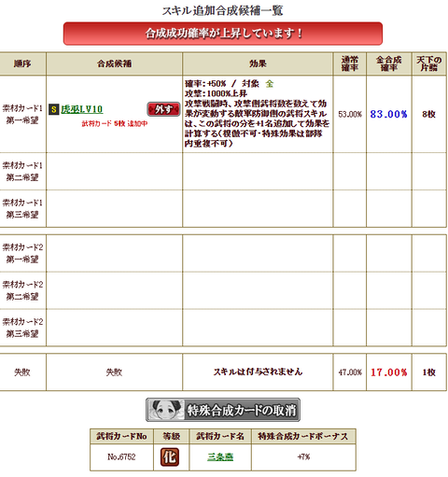Click the 武将カード名 column header
Viewport: 448px width, 477px height.
220,436
